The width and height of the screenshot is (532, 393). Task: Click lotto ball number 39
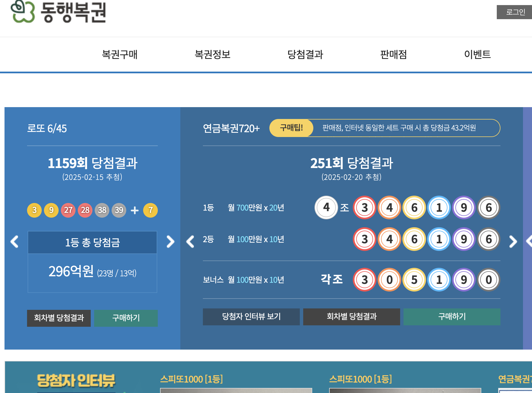coord(119,210)
